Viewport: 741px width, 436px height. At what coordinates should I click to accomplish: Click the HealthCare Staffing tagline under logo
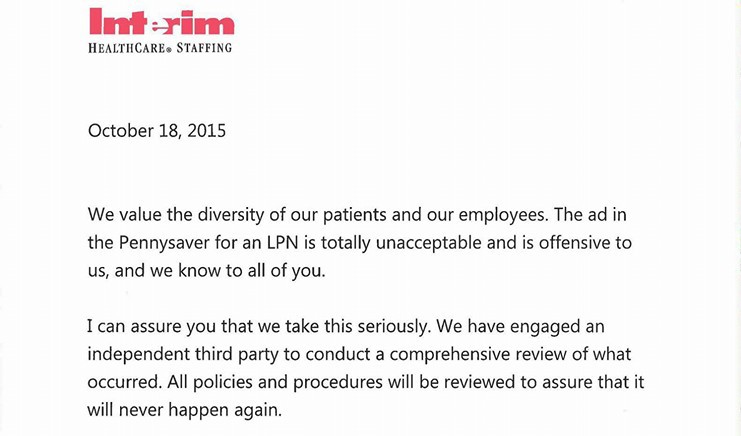[x=160, y=47]
